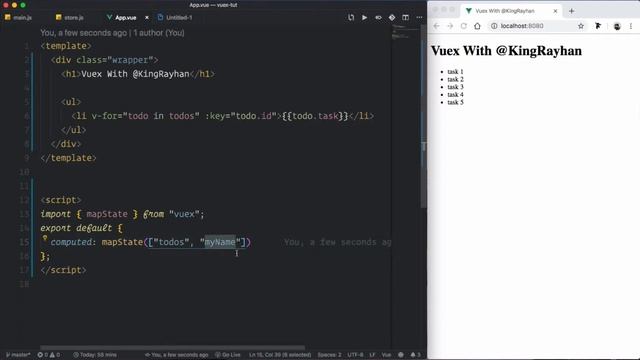Switch to the Untitled-1 tab
Viewport: 640px width, 360px height.
(175, 18)
